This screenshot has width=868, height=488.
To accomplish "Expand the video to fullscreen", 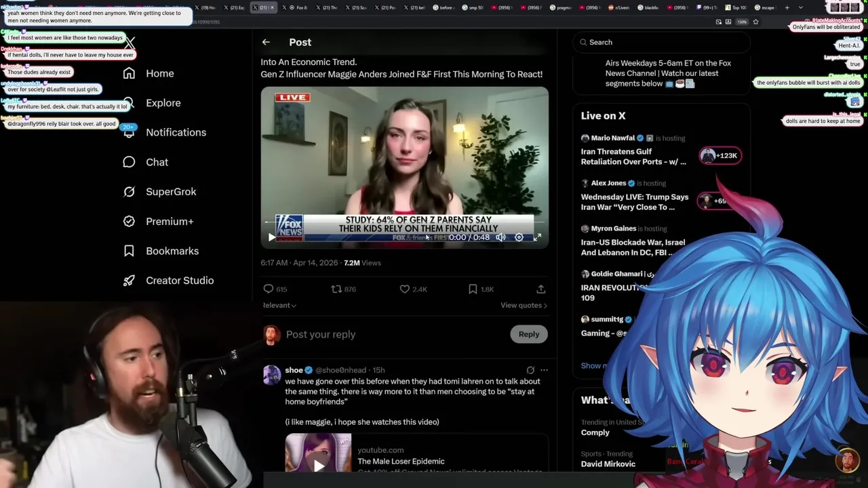I will tap(537, 237).
